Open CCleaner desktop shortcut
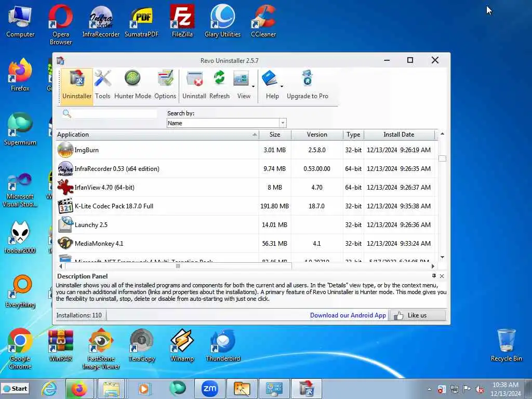 [x=263, y=21]
